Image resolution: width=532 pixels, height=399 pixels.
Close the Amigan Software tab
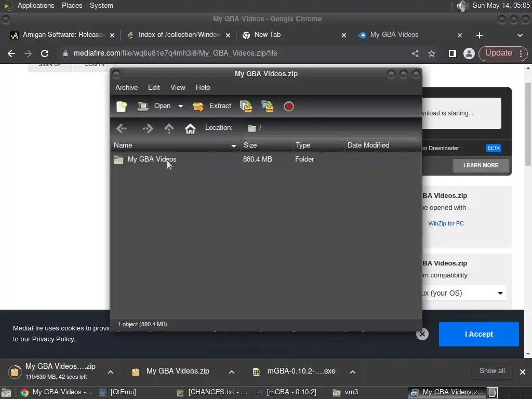pos(112,35)
